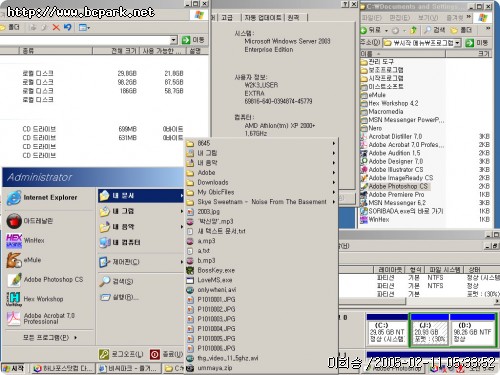Image resolution: width=500 pixels, height=375 pixels.
Task: Open My Documents menu item in Start menu
Action: click(x=141, y=196)
